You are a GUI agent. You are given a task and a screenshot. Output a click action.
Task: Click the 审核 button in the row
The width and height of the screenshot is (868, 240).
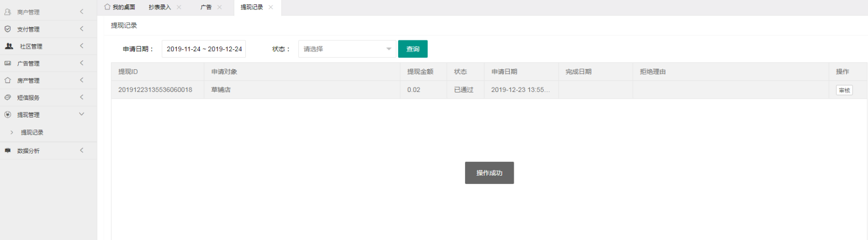(844, 90)
